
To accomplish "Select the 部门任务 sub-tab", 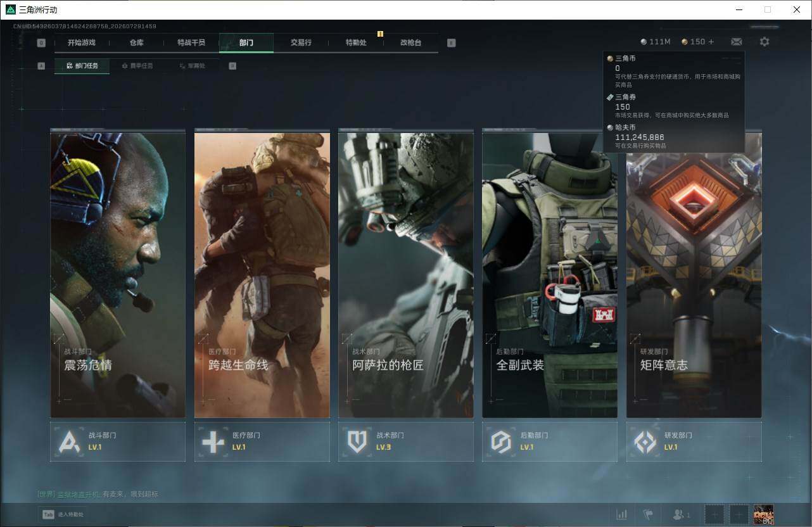I will [x=82, y=66].
